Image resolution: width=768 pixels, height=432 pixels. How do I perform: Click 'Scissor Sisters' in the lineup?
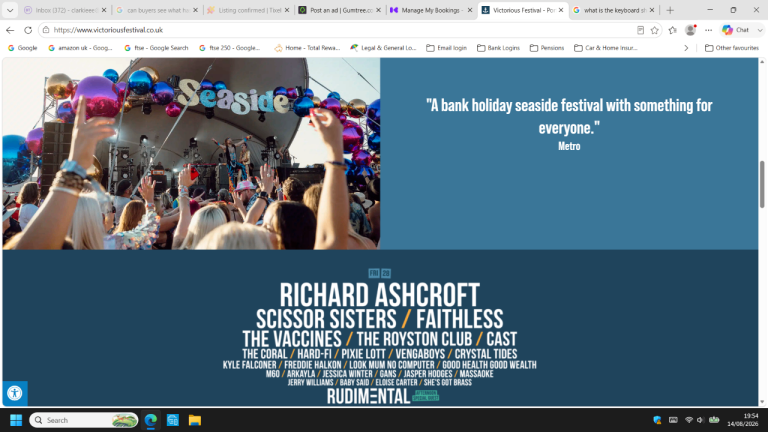[x=326, y=319]
